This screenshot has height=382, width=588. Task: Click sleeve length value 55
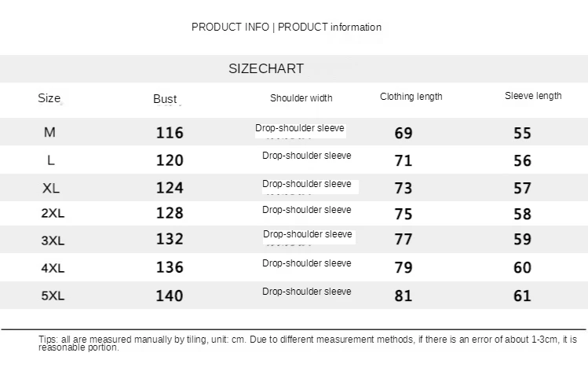pyautogui.click(x=522, y=134)
